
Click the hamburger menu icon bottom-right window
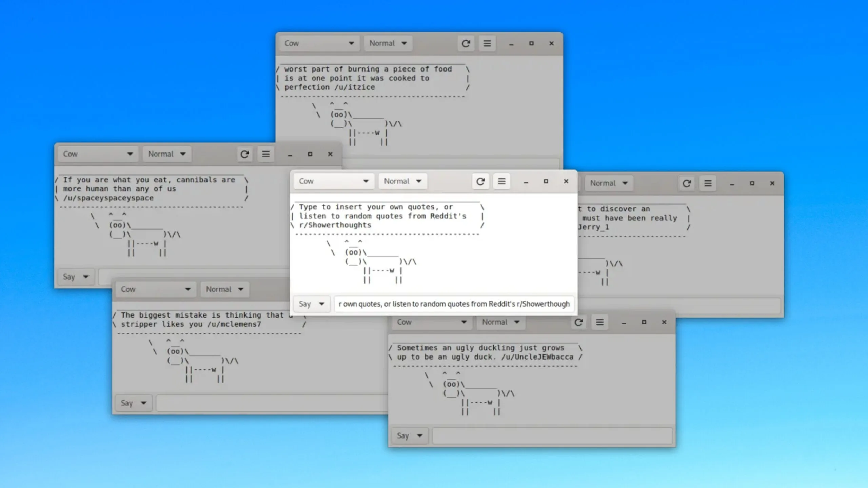pos(600,322)
